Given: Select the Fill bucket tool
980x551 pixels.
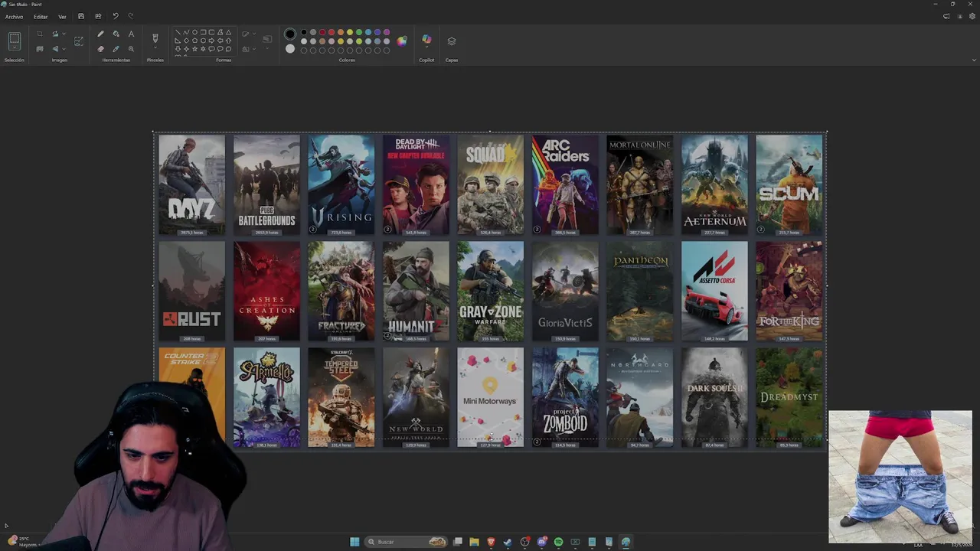Looking at the screenshot, I should pos(116,34).
